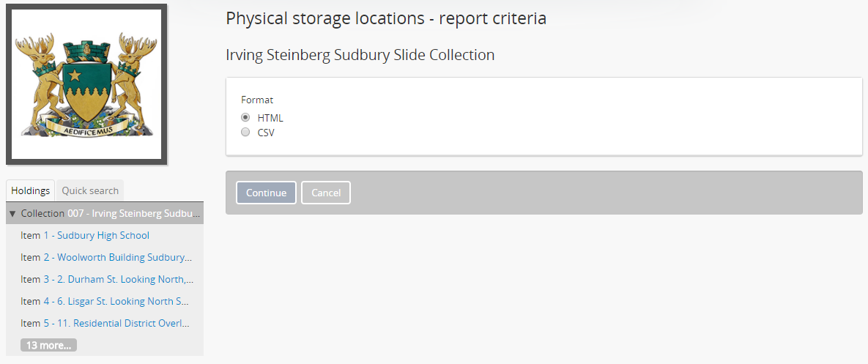Click the 'Format' field label

coord(257,100)
